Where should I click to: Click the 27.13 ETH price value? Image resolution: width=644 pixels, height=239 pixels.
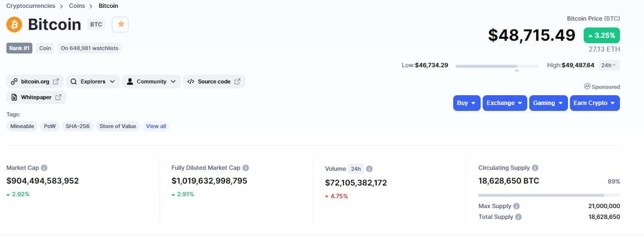pyautogui.click(x=604, y=49)
